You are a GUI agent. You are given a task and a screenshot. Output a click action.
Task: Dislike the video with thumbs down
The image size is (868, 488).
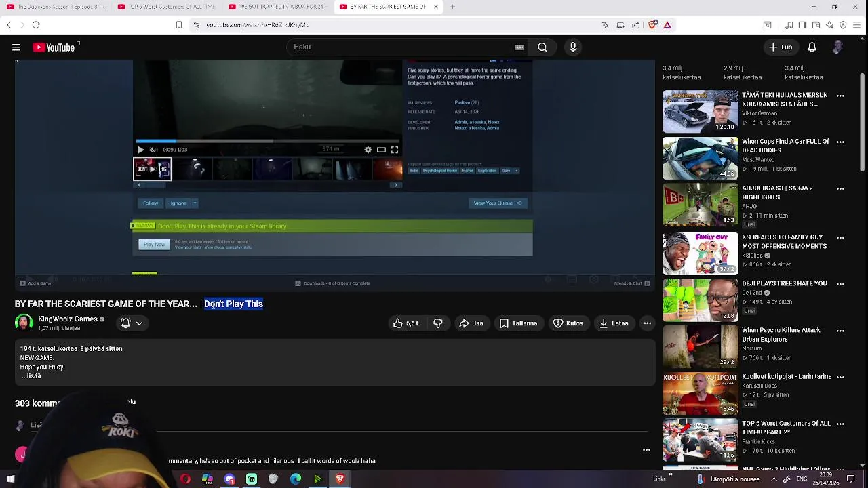coord(438,323)
